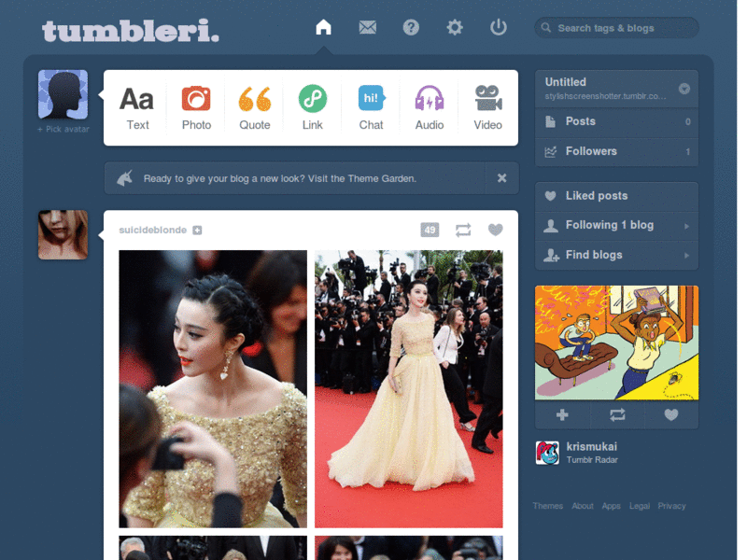Open Find blogs in the sidebar
The width and height of the screenshot is (747, 560).
pyautogui.click(x=616, y=255)
